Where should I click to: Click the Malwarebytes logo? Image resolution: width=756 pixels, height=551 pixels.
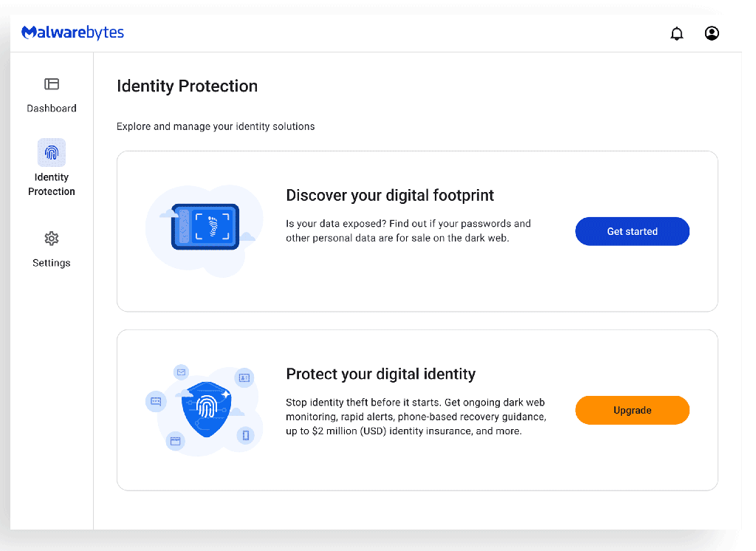pyautogui.click(x=73, y=32)
